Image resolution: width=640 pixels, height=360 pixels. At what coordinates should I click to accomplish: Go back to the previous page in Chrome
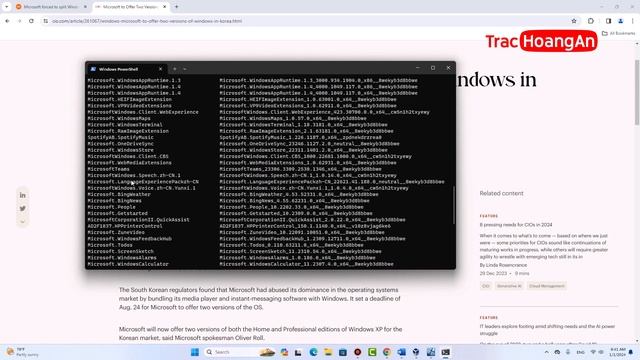click(x=7, y=21)
